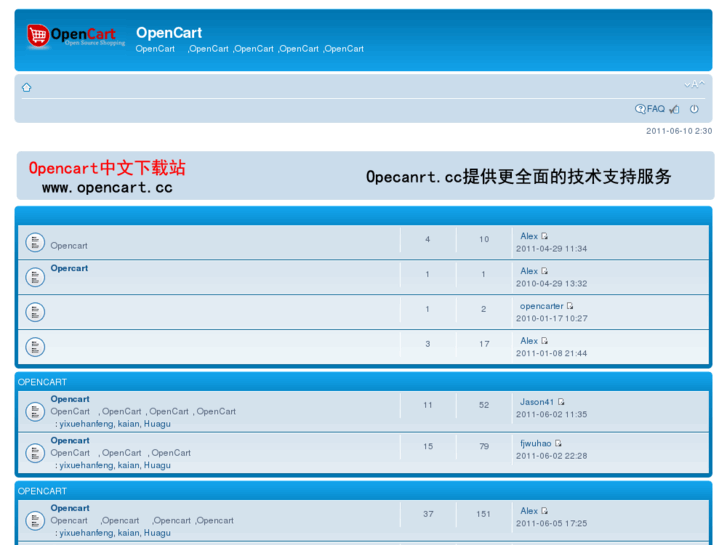Open moderator kaian in fjwuhao row
Viewport: 727px width, 545px height.
(128, 465)
